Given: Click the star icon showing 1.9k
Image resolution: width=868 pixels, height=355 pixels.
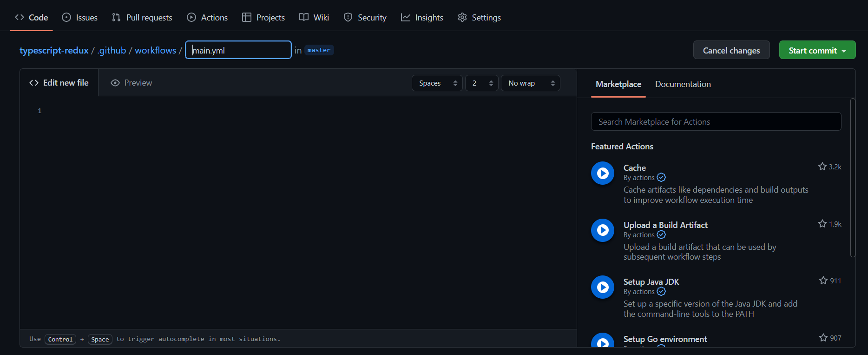Looking at the screenshot, I should tap(822, 224).
